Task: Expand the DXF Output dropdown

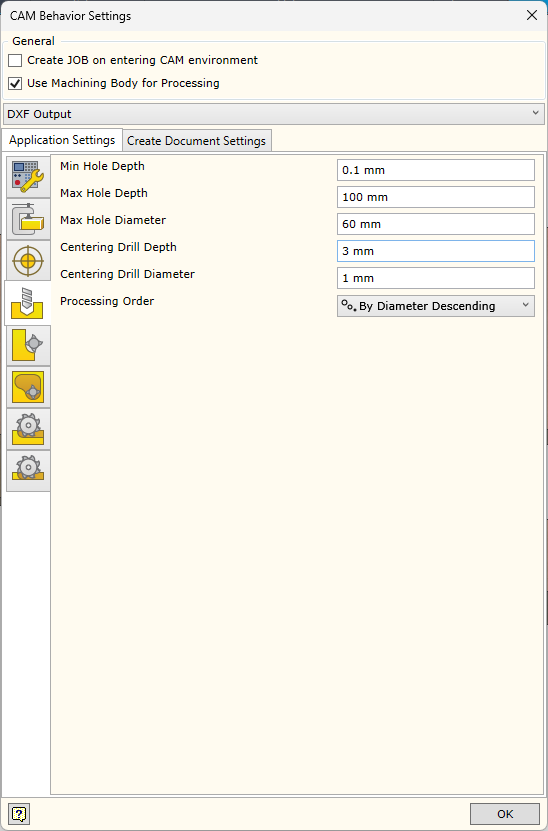Action: coord(274,114)
